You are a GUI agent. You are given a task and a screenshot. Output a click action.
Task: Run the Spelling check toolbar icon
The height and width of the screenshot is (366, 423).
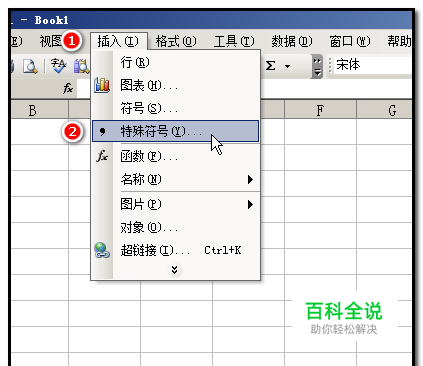58,66
